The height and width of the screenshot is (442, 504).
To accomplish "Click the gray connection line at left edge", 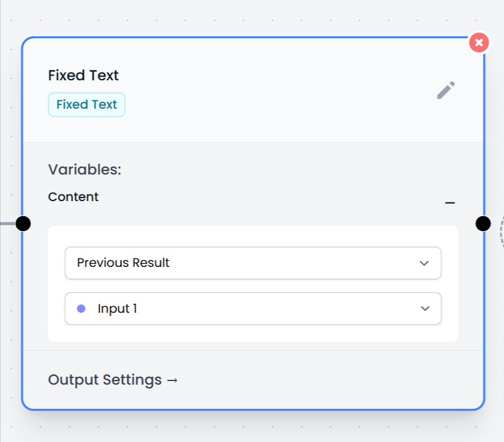I will [6, 223].
